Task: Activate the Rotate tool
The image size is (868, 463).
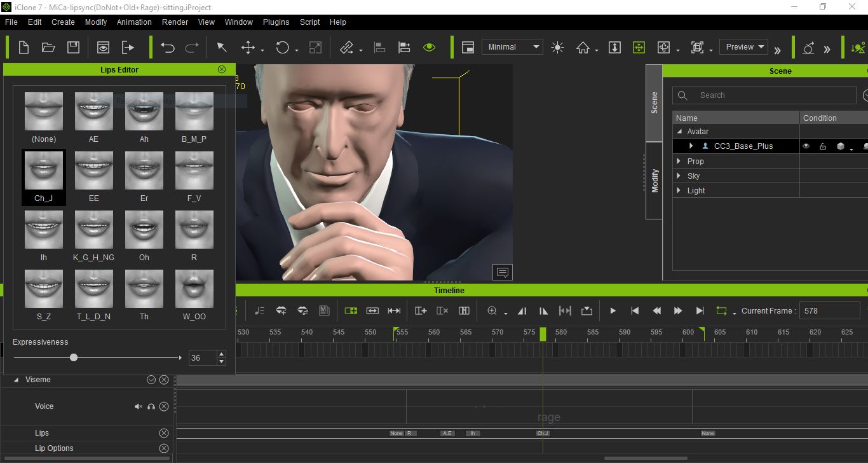Action: pyautogui.click(x=282, y=47)
